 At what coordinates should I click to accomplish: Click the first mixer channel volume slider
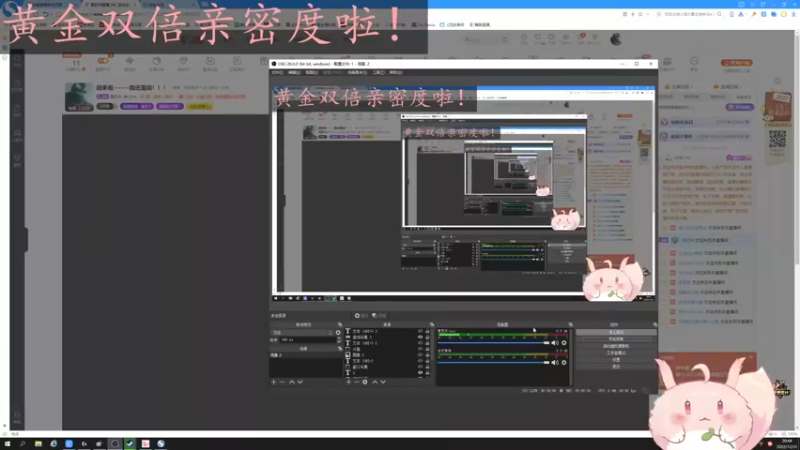[x=493, y=343]
